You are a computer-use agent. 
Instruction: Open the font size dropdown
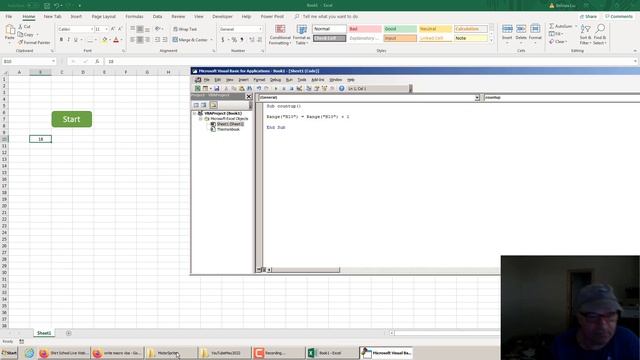point(107,29)
